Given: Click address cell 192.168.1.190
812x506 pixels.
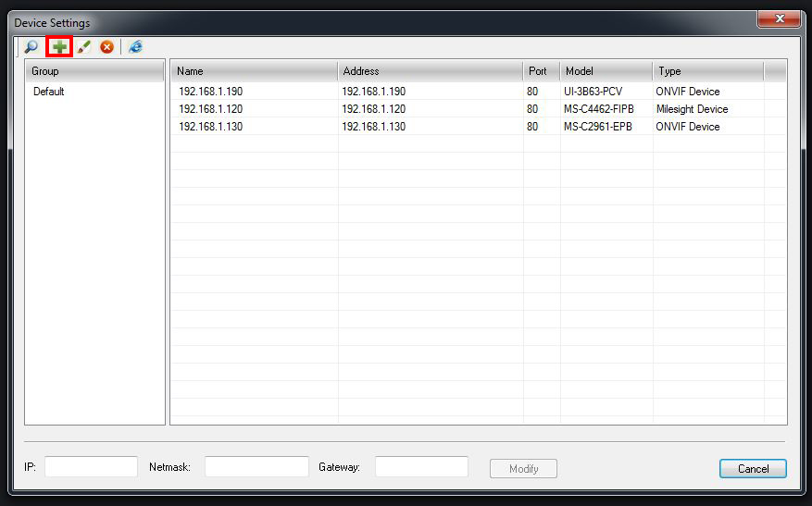Looking at the screenshot, I should (x=373, y=92).
